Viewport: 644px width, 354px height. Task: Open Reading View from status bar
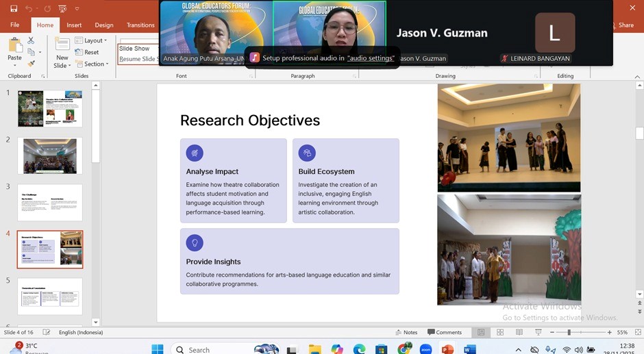click(518, 332)
